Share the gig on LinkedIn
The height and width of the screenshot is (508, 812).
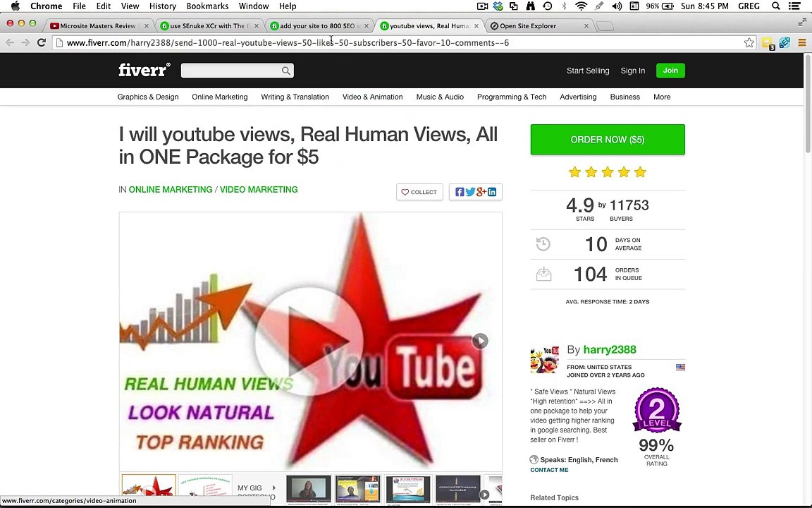[492, 192]
